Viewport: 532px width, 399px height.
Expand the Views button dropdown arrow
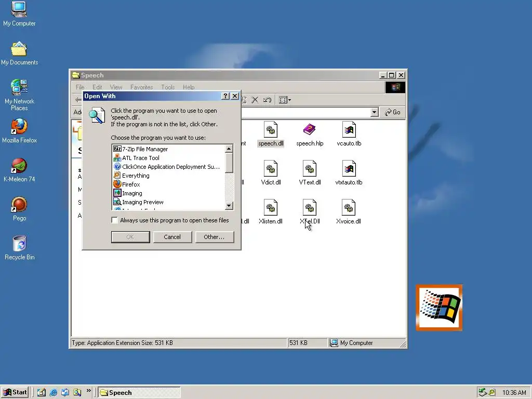pyautogui.click(x=289, y=100)
